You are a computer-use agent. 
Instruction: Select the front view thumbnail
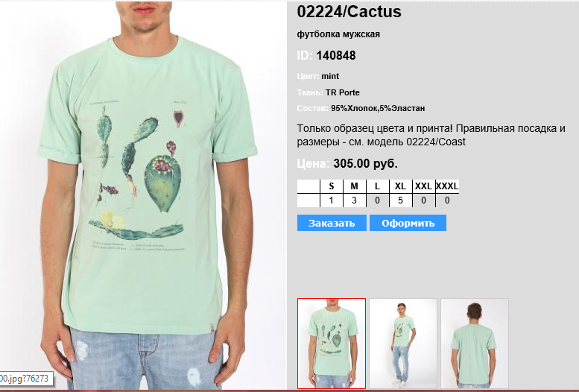coord(331,344)
